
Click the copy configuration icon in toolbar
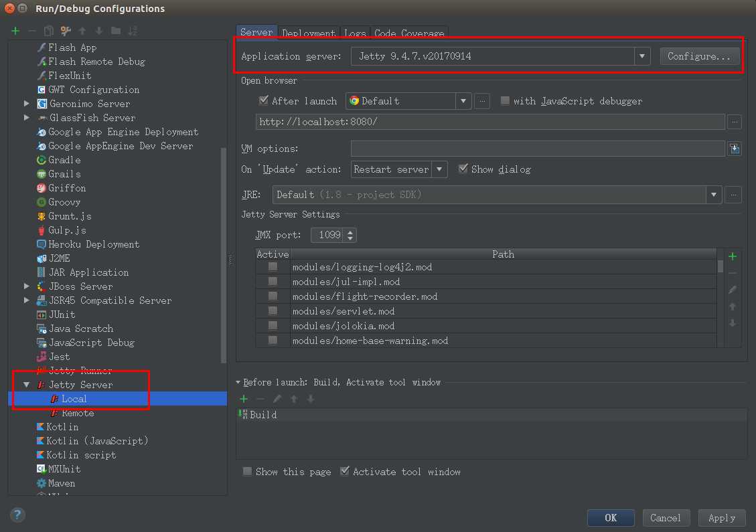point(48,31)
